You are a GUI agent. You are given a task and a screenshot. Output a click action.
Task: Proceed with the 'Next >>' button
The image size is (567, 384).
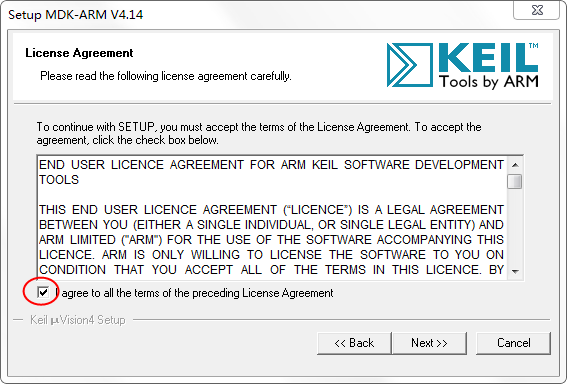[429, 343]
